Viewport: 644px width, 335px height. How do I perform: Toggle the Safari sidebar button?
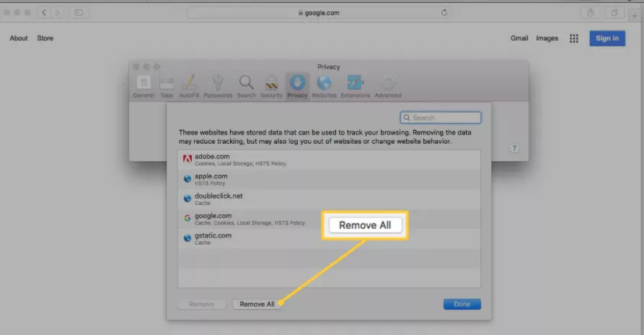(x=79, y=13)
